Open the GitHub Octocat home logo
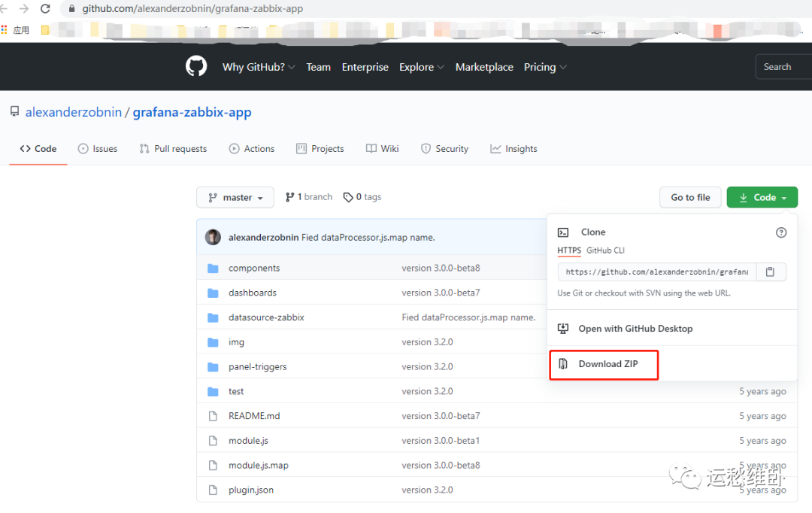 [196, 66]
